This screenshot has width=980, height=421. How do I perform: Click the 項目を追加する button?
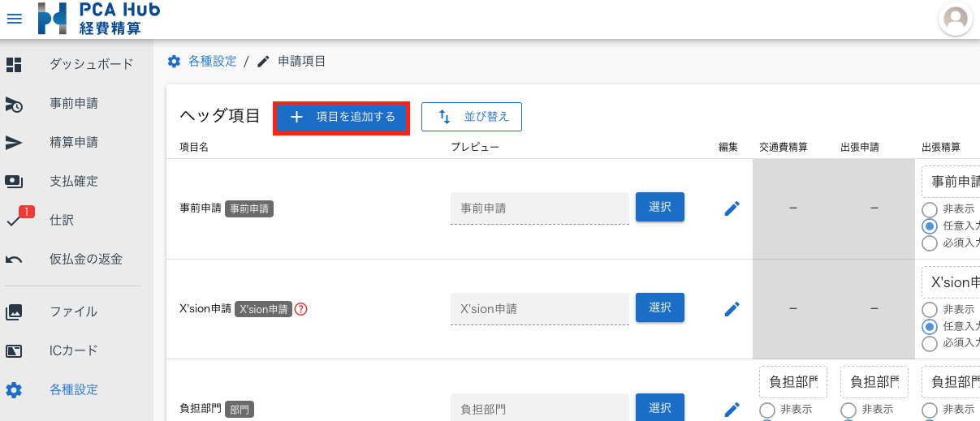coord(342,118)
